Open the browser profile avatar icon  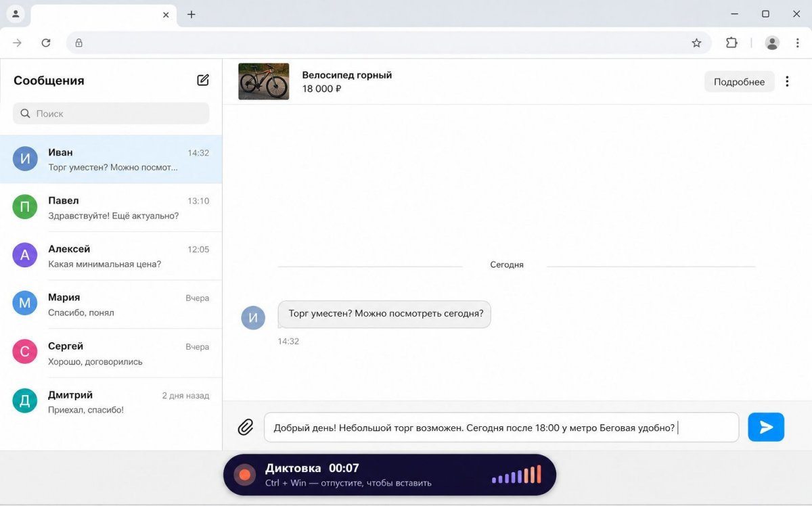pos(772,43)
